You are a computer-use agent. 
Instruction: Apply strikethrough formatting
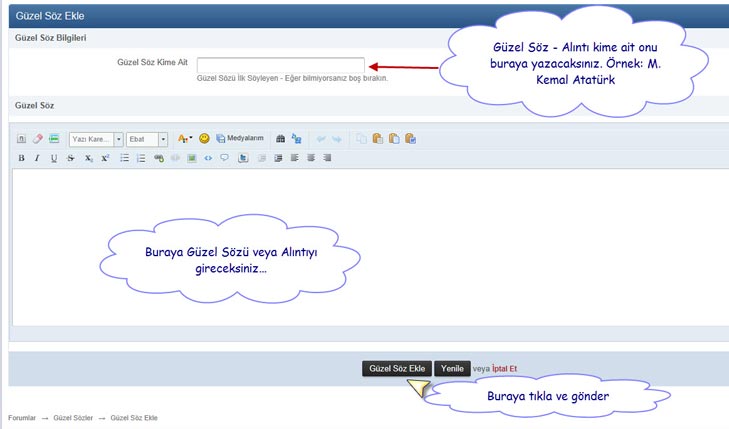[70, 158]
